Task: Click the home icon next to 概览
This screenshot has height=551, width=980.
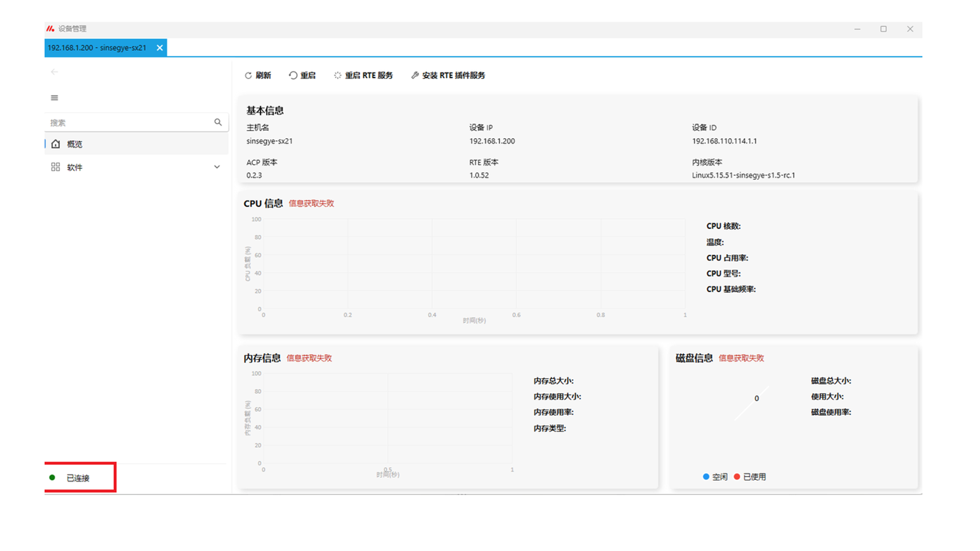Action: tap(56, 144)
